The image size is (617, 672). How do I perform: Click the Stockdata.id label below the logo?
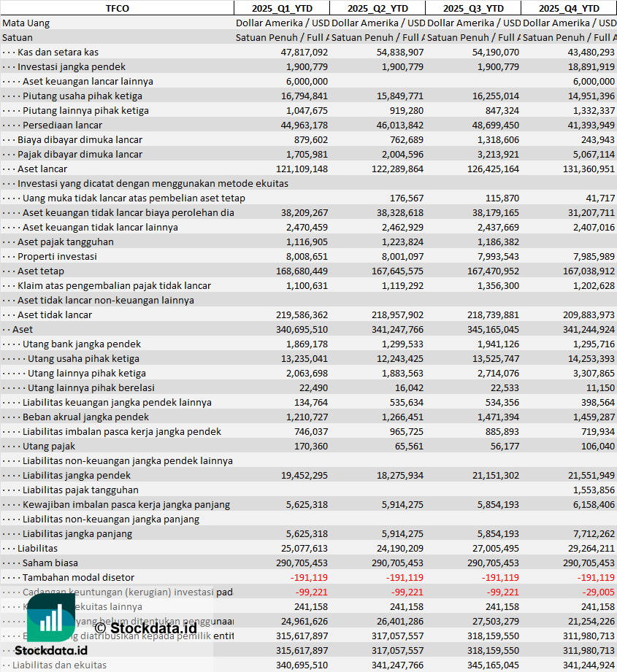[51, 651]
